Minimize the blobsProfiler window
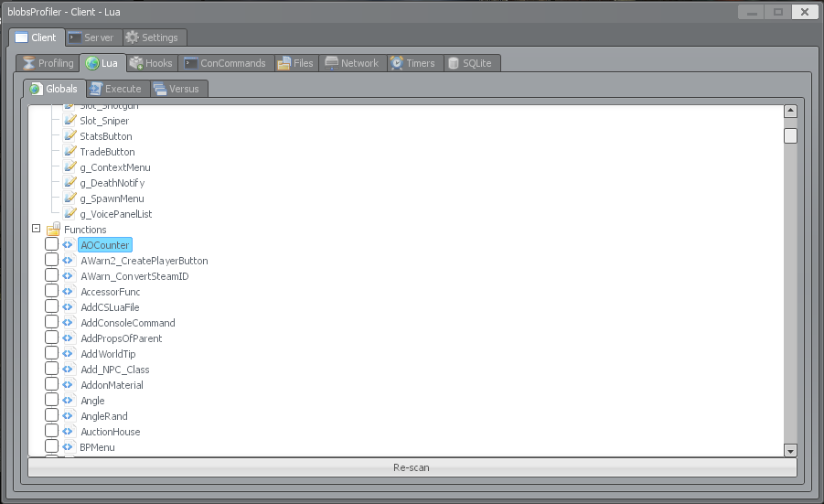The image size is (824, 504). [752, 12]
